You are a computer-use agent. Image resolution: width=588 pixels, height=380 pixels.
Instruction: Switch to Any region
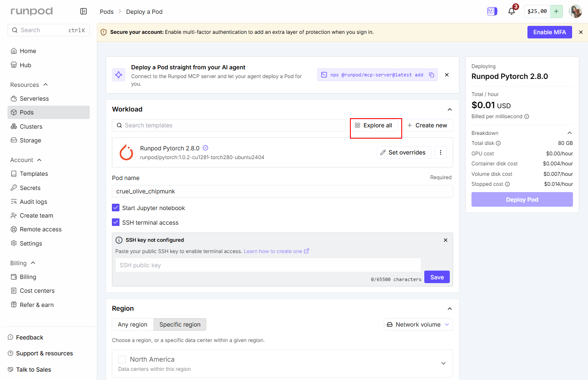click(133, 324)
